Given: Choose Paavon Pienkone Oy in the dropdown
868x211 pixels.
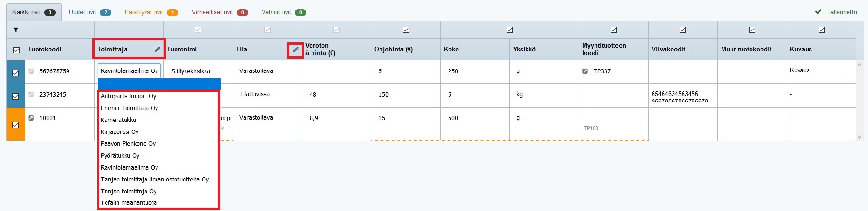Looking at the screenshot, I should (x=128, y=144).
